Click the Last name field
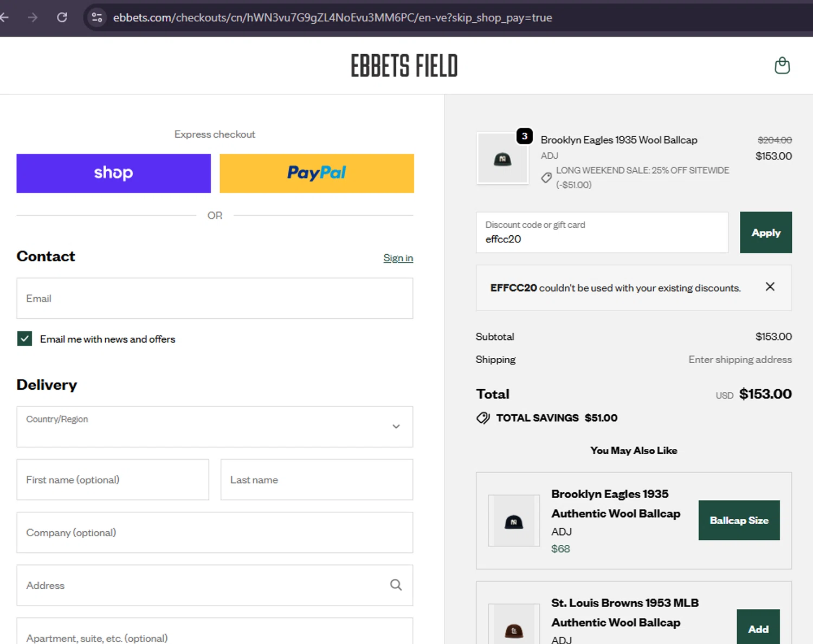This screenshot has width=813, height=644. (317, 480)
